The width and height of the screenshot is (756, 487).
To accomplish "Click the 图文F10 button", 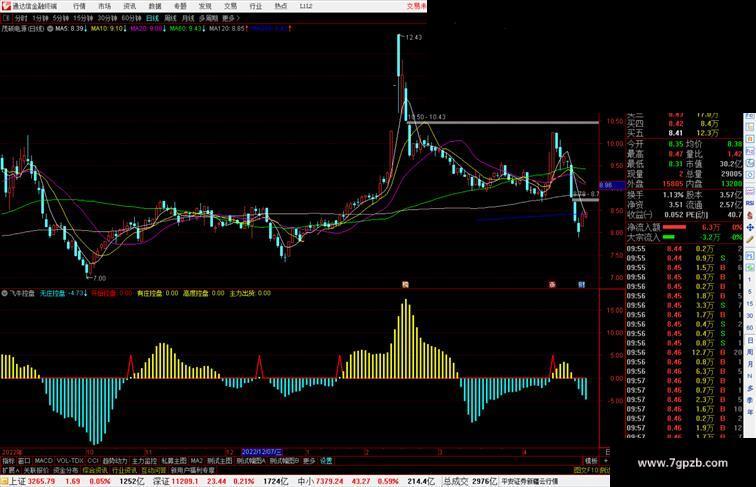I will click(586, 470).
